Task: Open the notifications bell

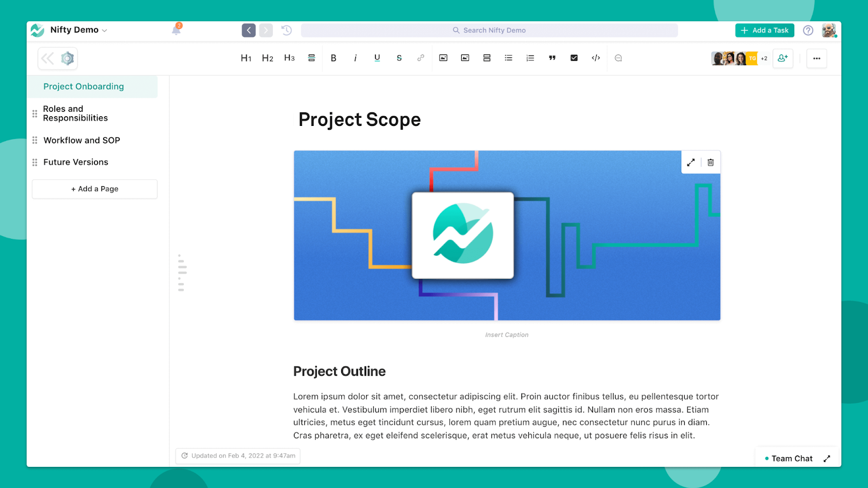Action: click(x=176, y=30)
